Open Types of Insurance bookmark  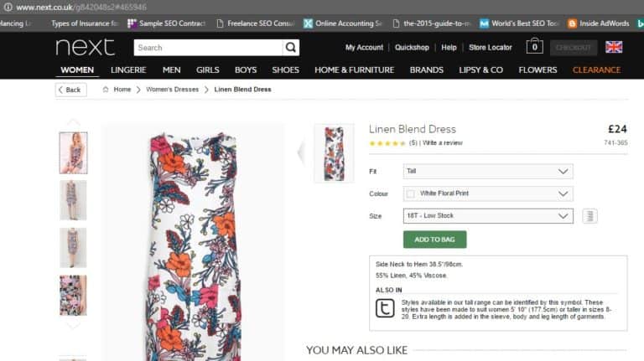pyautogui.click(x=85, y=23)
